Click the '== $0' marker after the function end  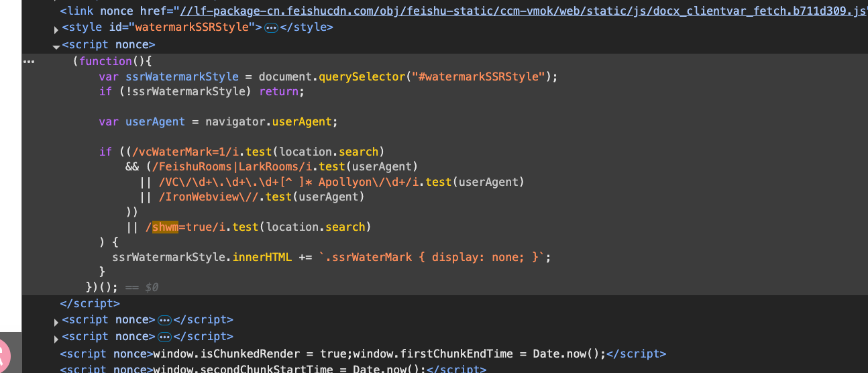[x=142, y=287]
